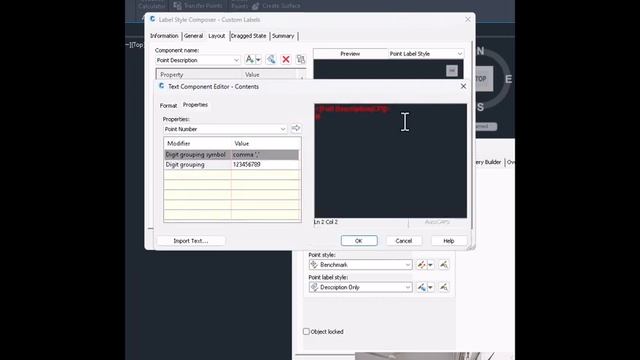Open the Point Label Style preview dropdown
The height and width of the screenshot is (360, 640).
pos(460,54)
